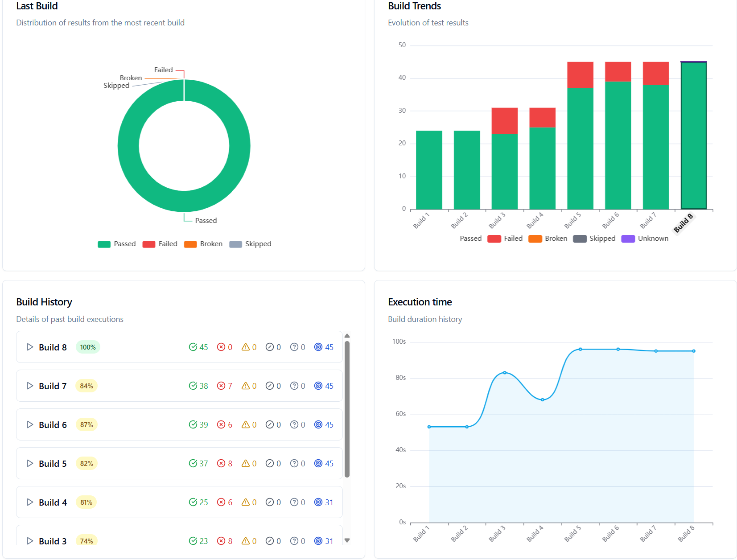Click the Build 8 label in Build Trends chart
This screenshot has height=560, width=737.
tap(685, 222)
